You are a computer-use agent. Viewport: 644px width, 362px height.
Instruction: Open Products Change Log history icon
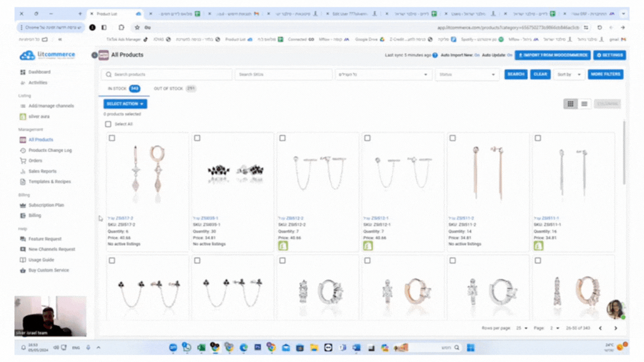[23, 150]
